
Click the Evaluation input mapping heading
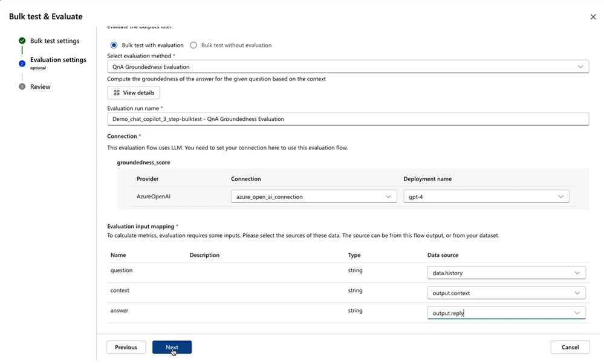point(141,227)
